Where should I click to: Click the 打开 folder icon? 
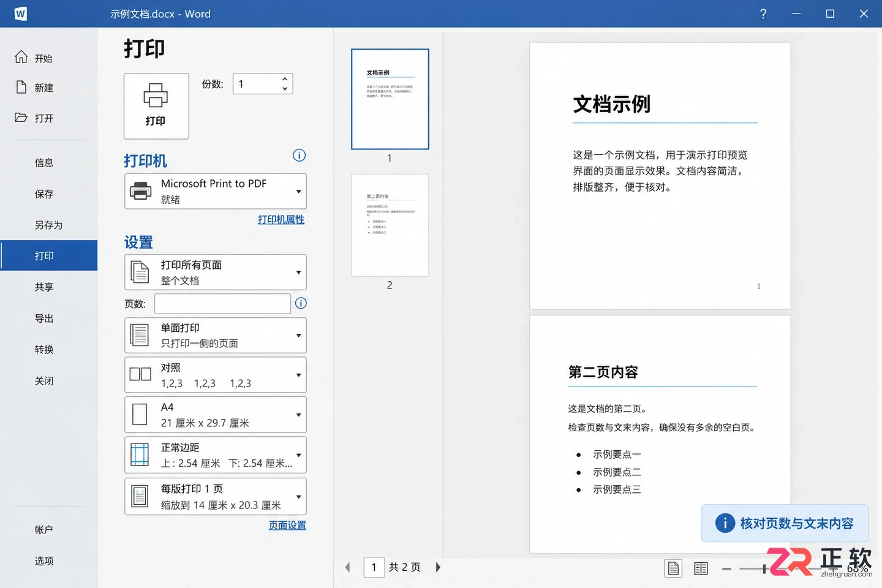tap(21, 117)
